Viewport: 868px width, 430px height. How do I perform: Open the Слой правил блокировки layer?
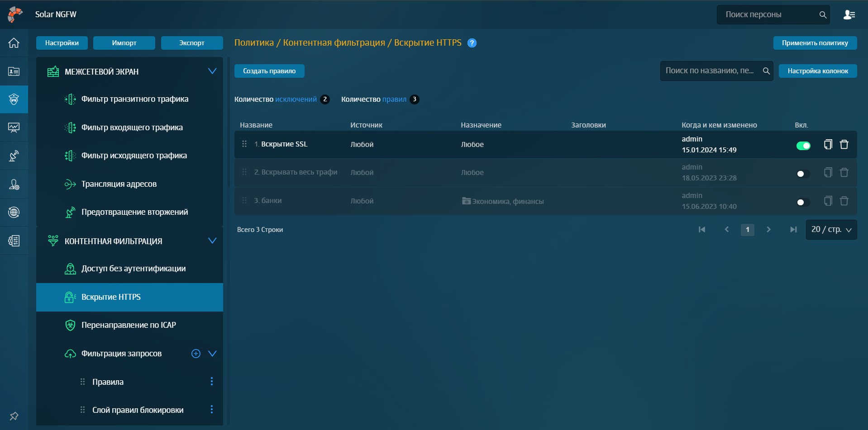(x=138, y=410)
